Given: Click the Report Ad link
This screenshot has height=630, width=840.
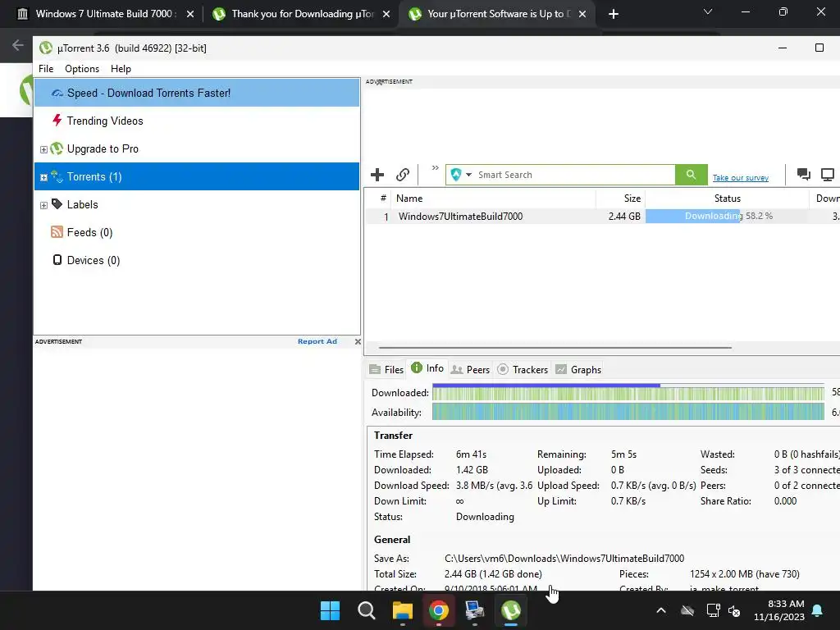Looking at the screenshot, I should click(x=317, y=341).
